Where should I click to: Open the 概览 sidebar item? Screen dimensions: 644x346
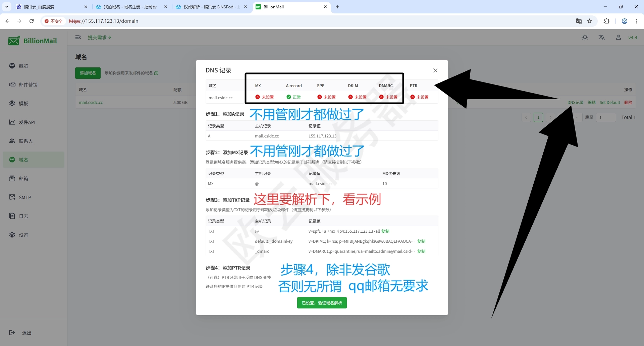click(34, 66)
